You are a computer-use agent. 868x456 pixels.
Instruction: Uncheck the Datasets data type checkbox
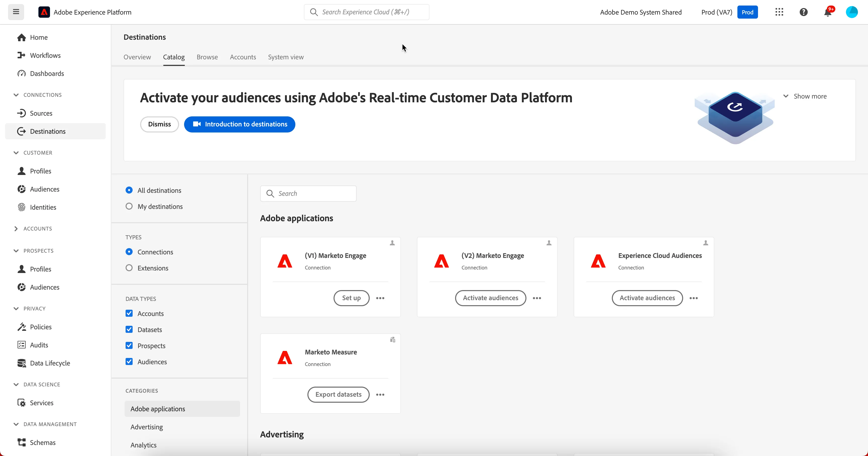[x=129, y=330]
